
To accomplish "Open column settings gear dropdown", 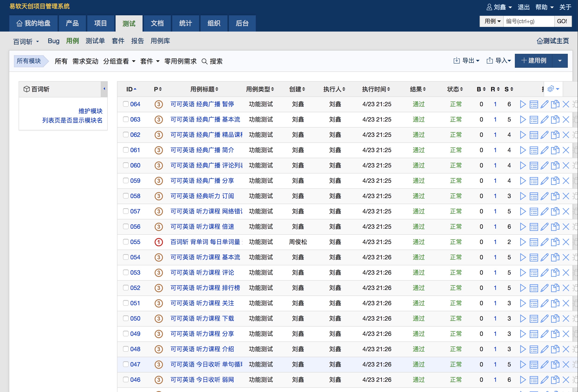I will tap(553, 89).
